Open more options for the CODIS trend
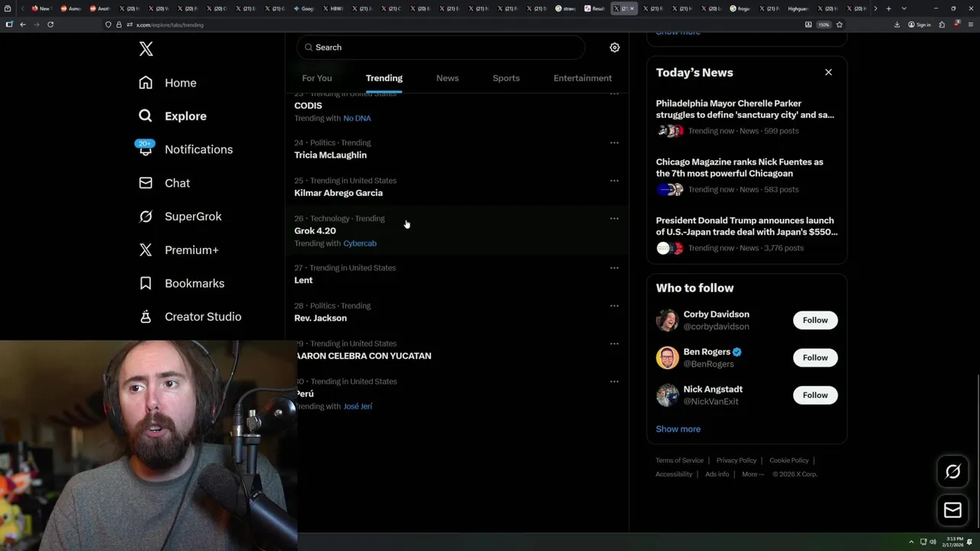Viewport: 980px width, 551px height. point(614,94)
